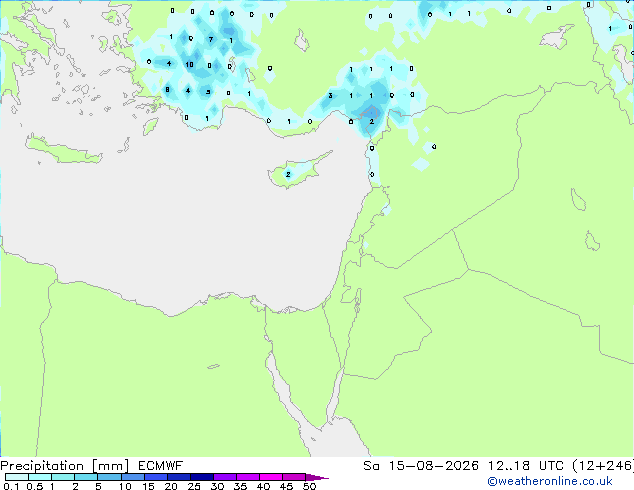Select the 35–40 mm legend color box
Viewport: 634px width, 490px height.
click(247, 477)
